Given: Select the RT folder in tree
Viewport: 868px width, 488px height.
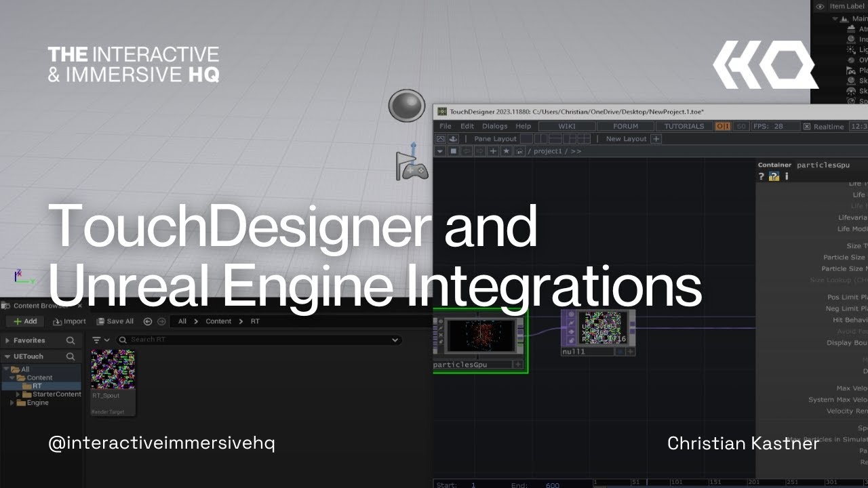Looking at the screenshot, I should coord(42,386).
